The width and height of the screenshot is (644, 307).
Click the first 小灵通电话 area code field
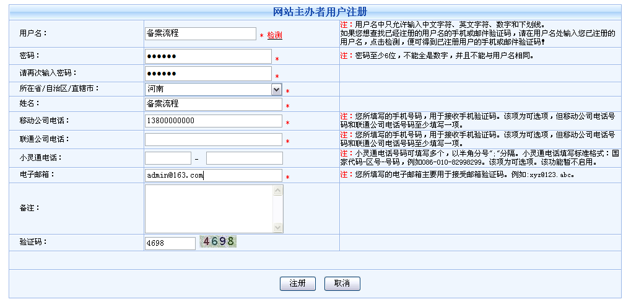click(168, 158)
